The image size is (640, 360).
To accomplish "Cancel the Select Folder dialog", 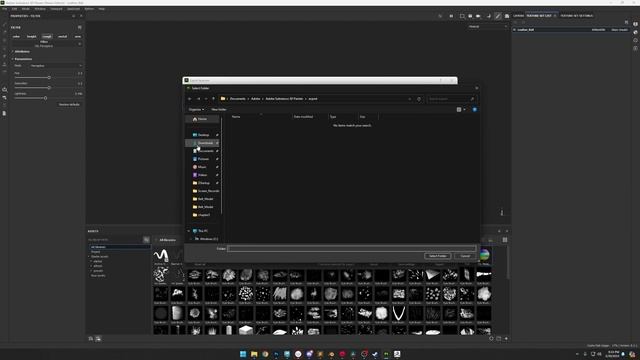I will 465,256.
